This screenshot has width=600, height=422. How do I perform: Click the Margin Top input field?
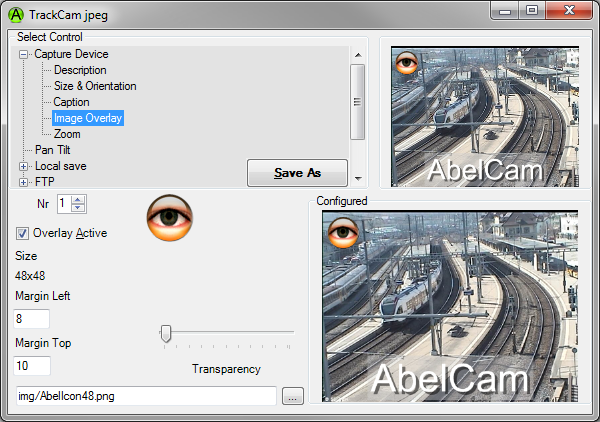(32, 366)
